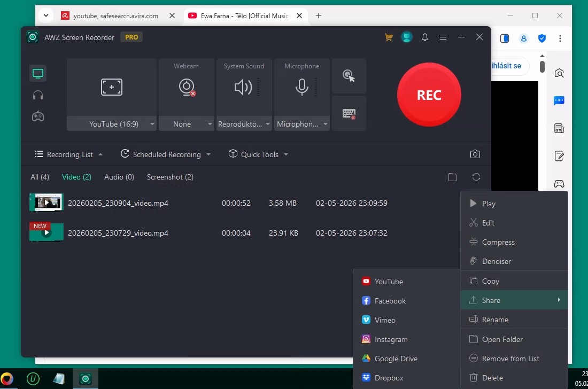The width and height of the screenshot is (588, 389).
Task: Toggle the microphone recording
Action: 301,87
